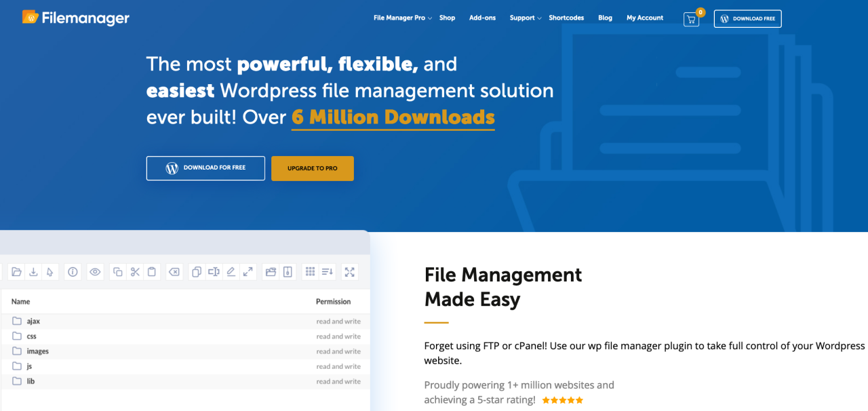Click the download arrow toolbar icon
868x411 pixels.
click(x=33, y=272)
